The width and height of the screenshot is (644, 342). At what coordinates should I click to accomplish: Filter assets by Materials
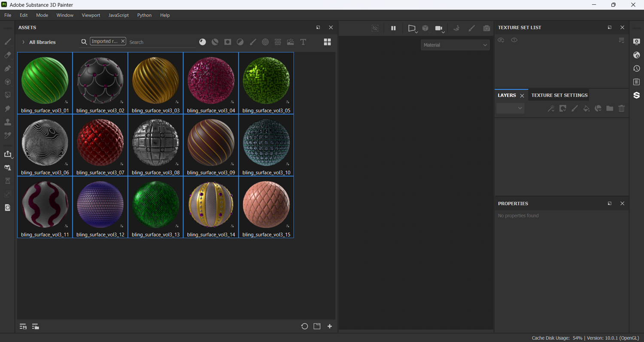[203, 42]
